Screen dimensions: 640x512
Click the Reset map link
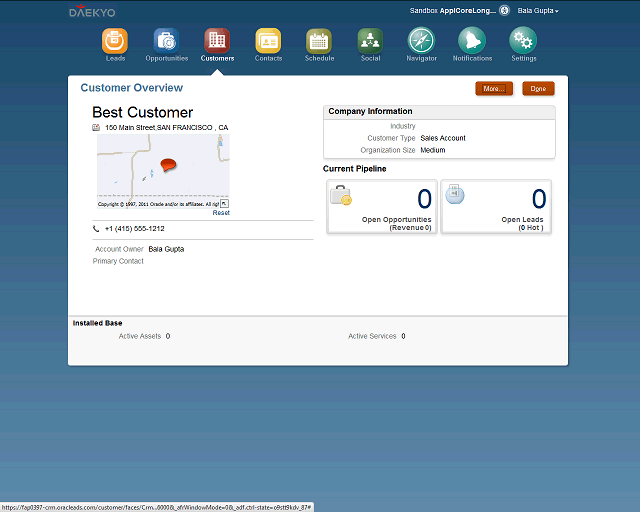(x=221, y=213)
